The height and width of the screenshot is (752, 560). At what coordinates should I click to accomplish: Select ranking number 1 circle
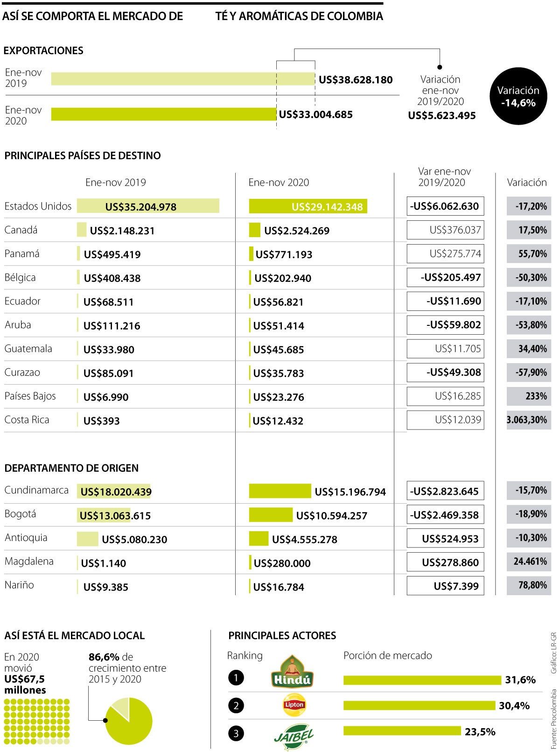[x=236, y=677]
